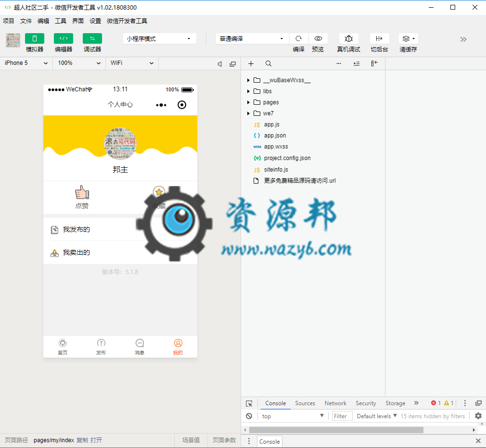
Task: Click the project avatar thumbnail in toolbar
Action: [x=13, y=40]
